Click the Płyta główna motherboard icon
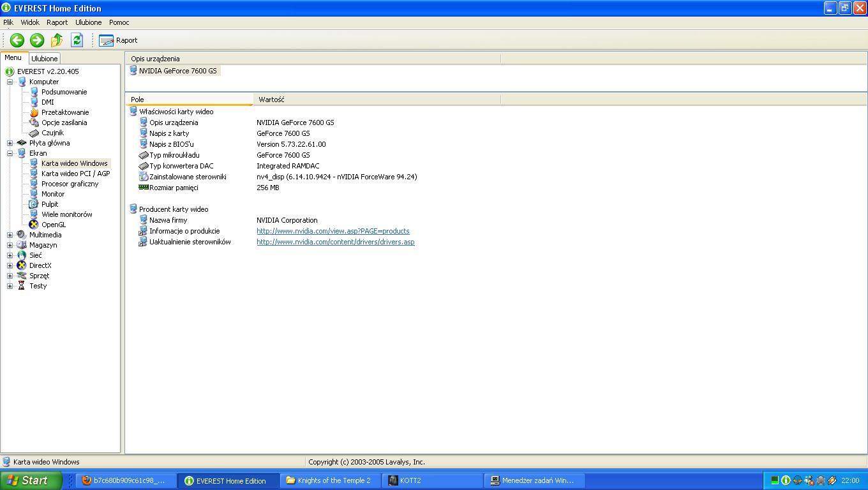 click(22, 143)
